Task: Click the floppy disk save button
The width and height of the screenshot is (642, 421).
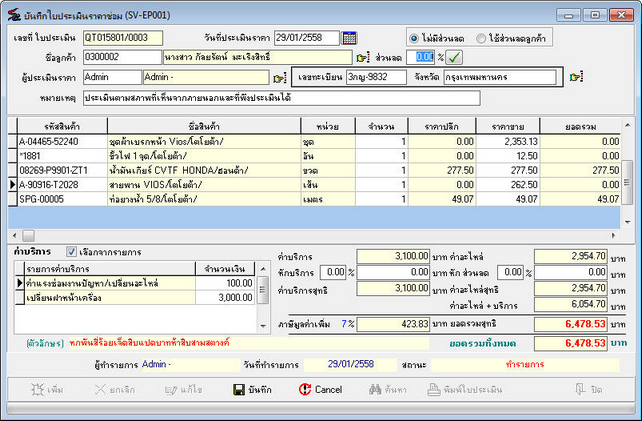Action: (252, 389)
